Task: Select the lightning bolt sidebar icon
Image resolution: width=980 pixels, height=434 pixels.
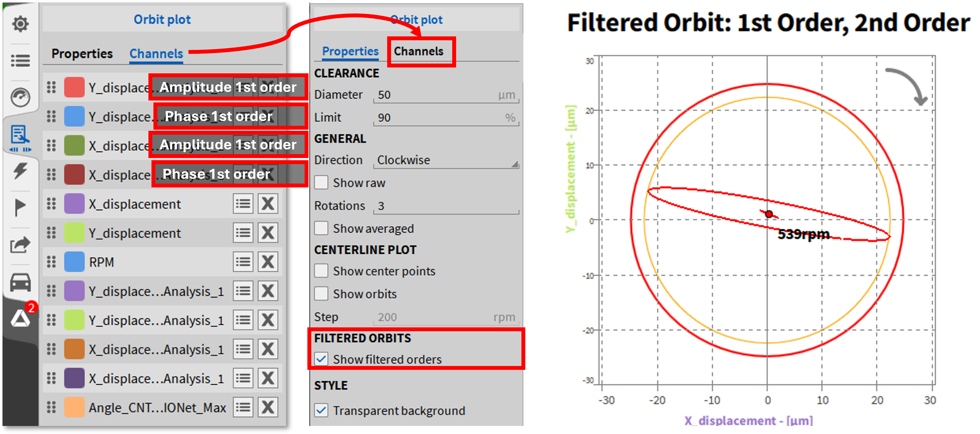Action: pyautogui.click(x=20, y=171)
